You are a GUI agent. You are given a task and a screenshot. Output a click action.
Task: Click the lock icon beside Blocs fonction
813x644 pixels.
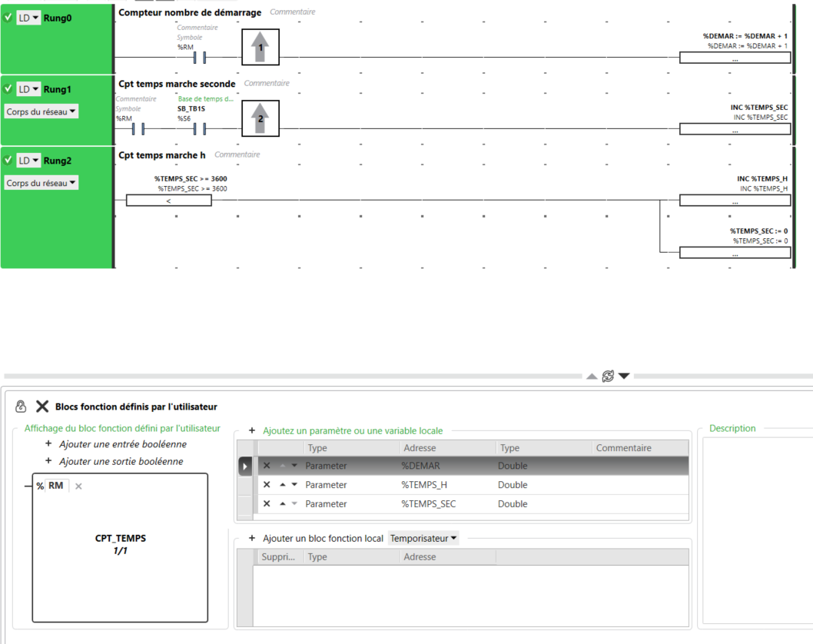(21, 407)
